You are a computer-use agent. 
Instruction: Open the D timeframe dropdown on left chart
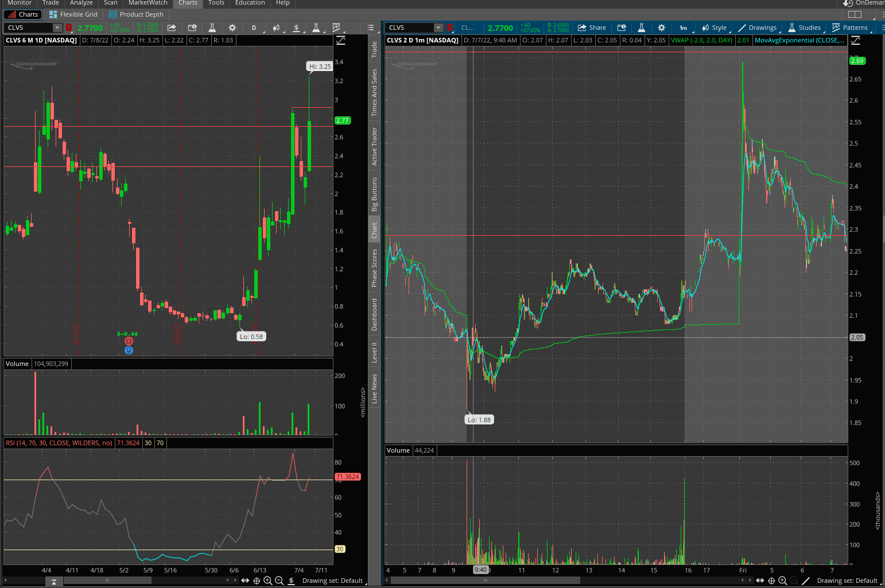(x=254, y=28)
